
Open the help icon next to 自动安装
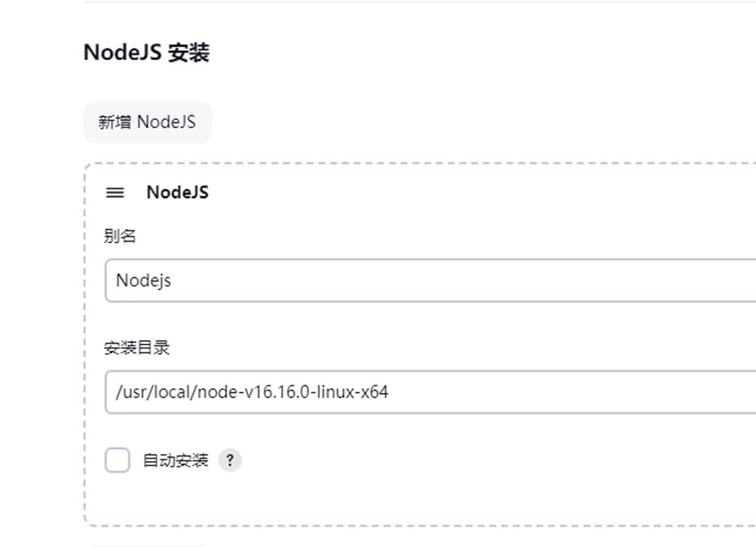tap(230, 460)
